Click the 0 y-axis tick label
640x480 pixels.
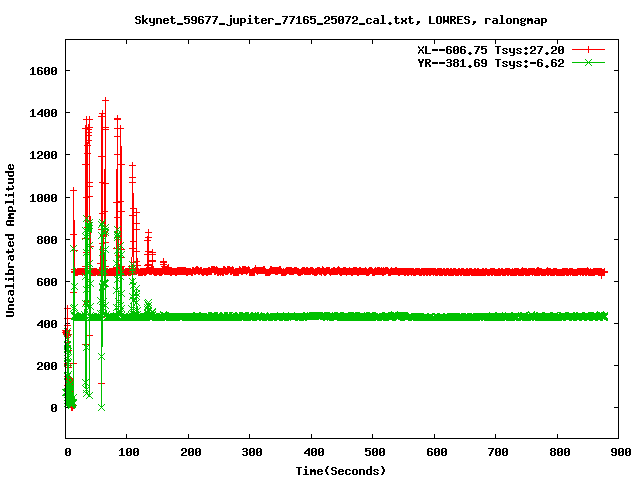53,408
